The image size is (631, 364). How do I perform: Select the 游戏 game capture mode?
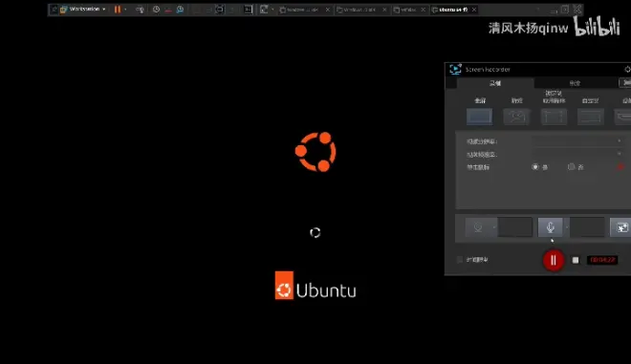point(516,117)
